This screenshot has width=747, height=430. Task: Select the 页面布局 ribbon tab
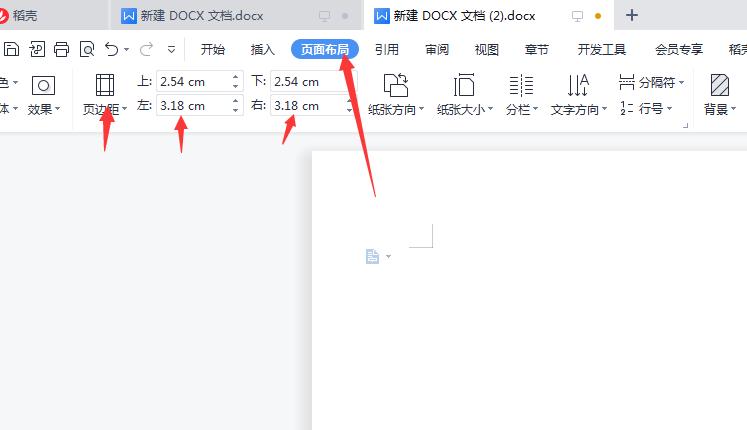click(324, 50)
